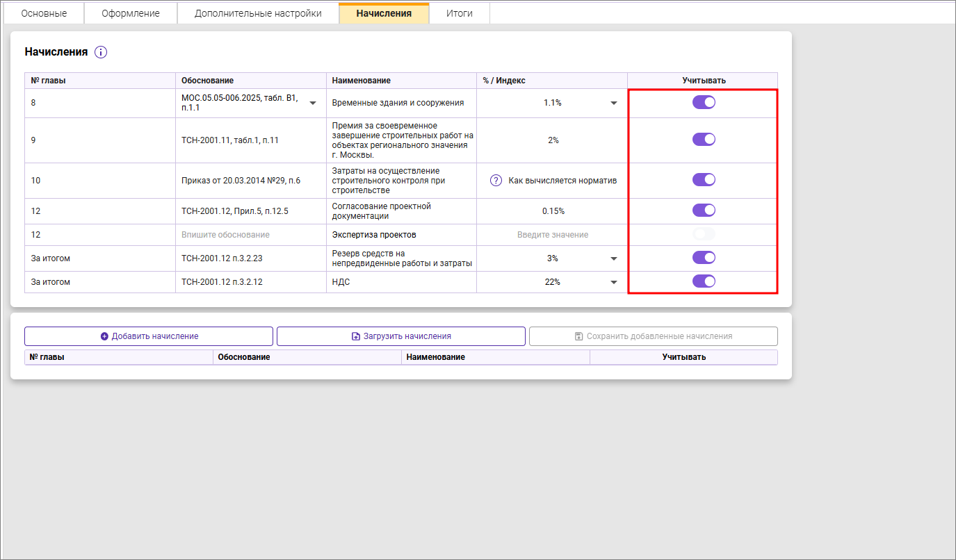The image size is (956, 560).
Task: Switch to the Итоги tab
Action: [459, 13]
